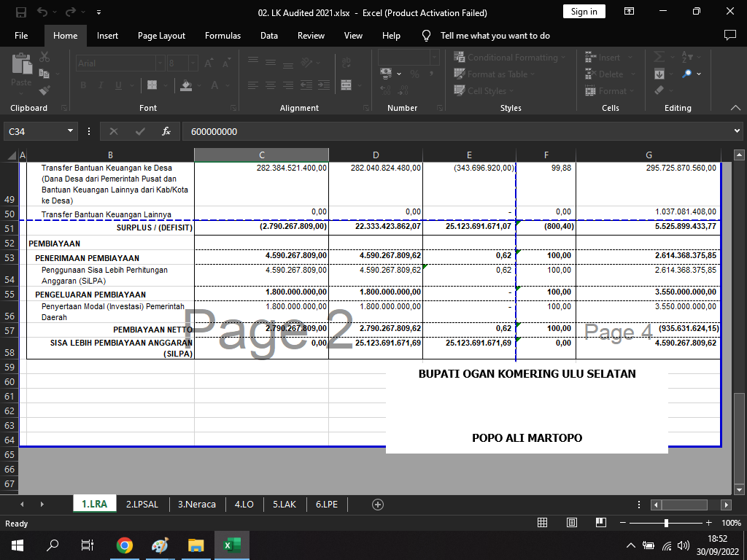Open the Comments icon at top right
The image size is (747, 560).
tap(729, 36)
